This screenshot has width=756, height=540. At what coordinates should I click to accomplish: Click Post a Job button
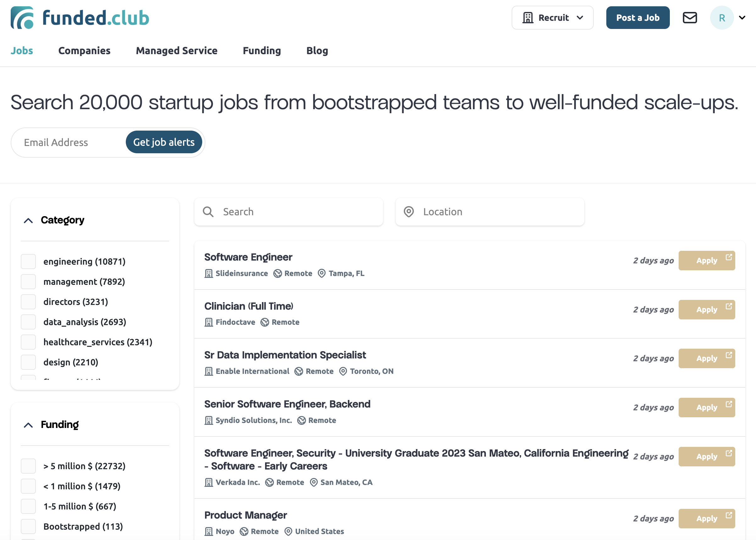pyautogui.click(x=638, y=18)
